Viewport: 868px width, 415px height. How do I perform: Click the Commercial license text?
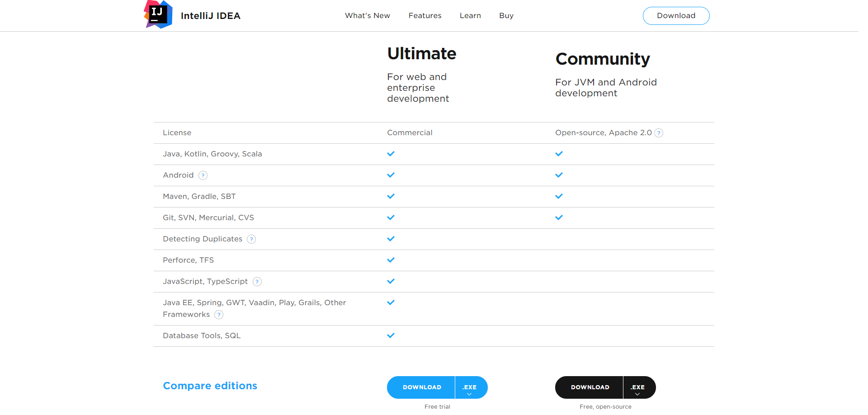tap(410, 133)
